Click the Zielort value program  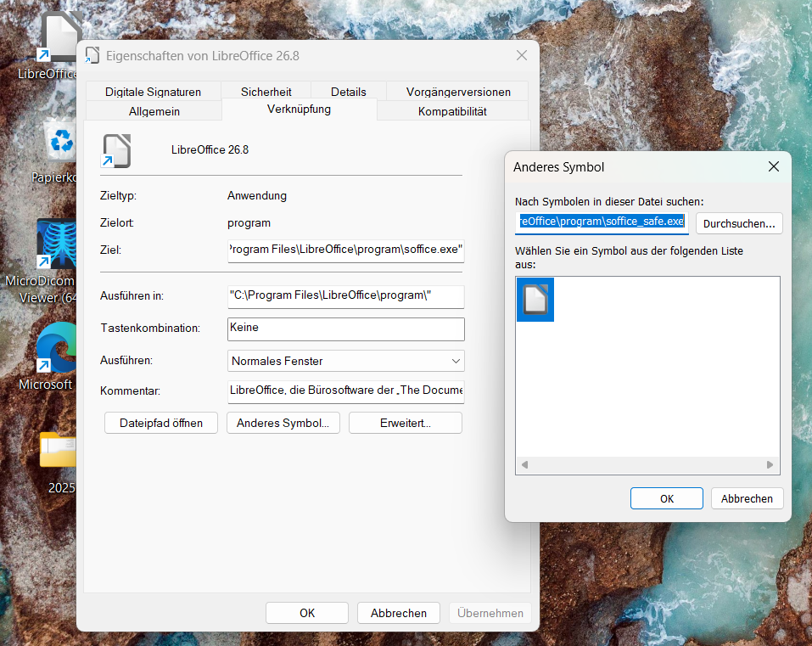(249, 223)
